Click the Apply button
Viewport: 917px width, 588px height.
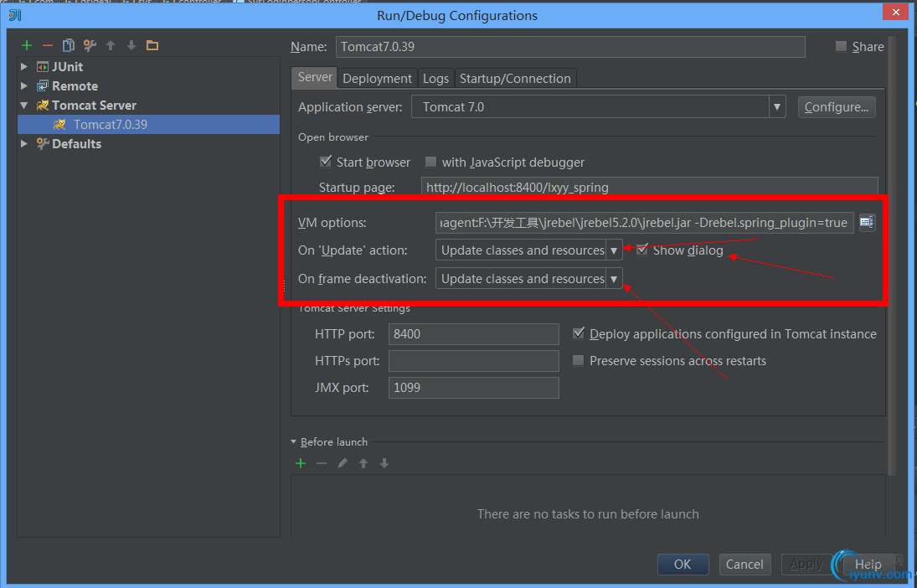tap(806, 564)
